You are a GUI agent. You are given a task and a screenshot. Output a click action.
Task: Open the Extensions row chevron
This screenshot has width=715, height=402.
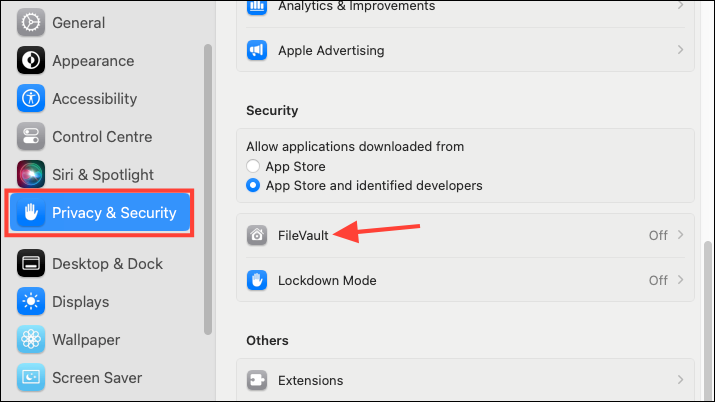click(680, 380)
